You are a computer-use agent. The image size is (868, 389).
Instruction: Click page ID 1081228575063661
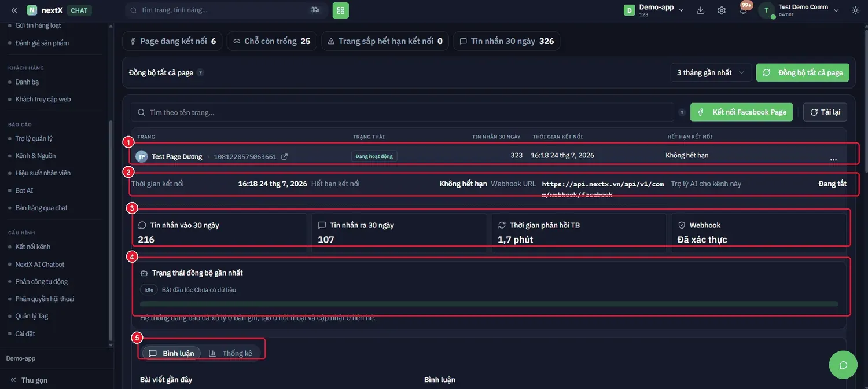pyautogui.click(x=245, y=157)
